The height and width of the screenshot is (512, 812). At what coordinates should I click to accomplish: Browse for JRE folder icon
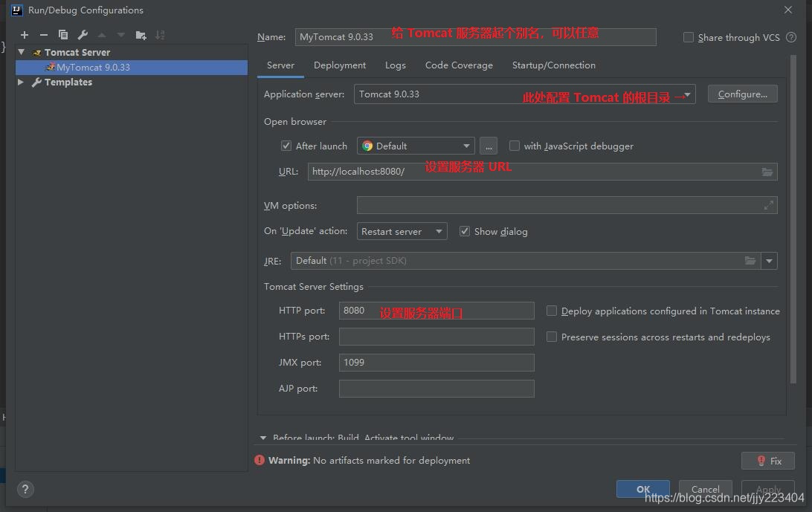pyautogui.click(x=750, y=261)
